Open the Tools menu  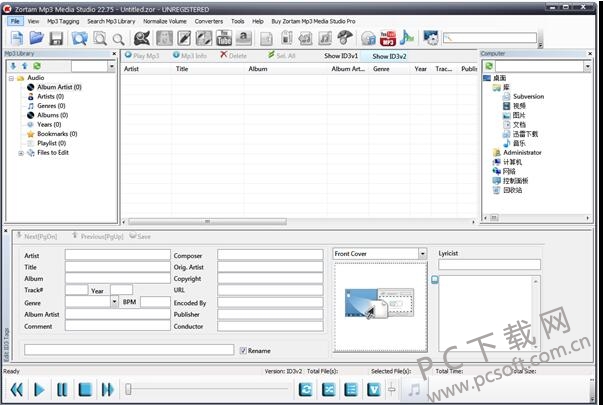pyautogui.click(x=238, y=21)
